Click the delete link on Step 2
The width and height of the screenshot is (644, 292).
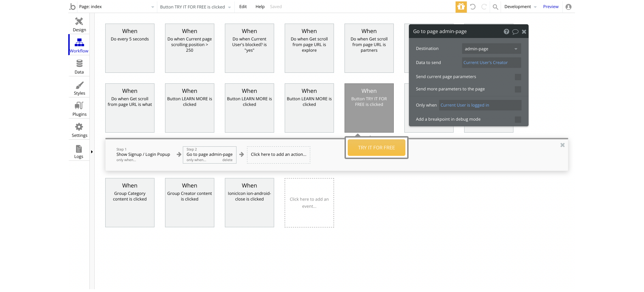click(x=227, y=160)
